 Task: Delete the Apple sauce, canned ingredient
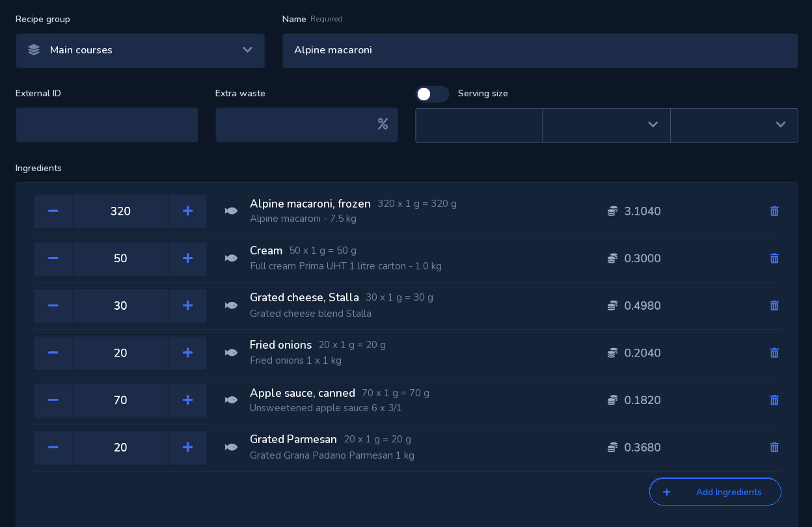(x=774, y=400)
